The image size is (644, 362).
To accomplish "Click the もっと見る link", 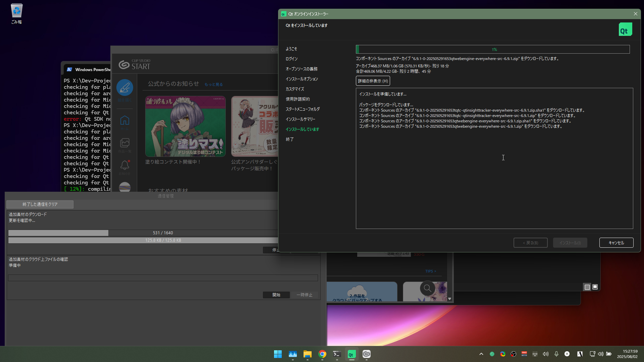I will (x=214, y=84).
